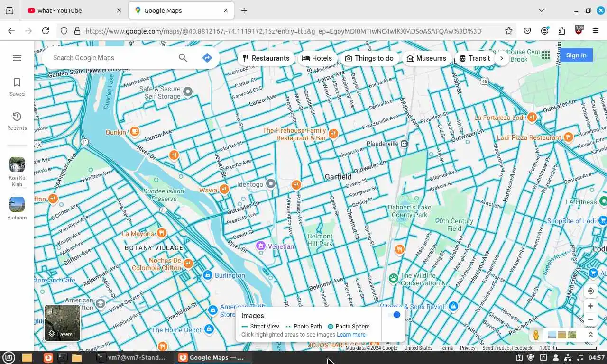Click The Wildlife Conservation green marker

point(393,278)
